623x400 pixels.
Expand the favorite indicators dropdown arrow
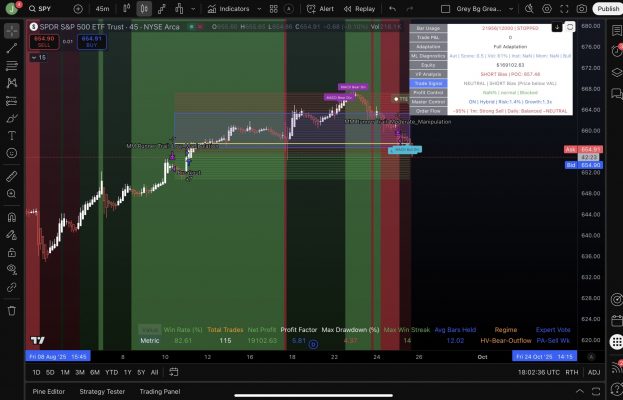[x=259, y=9]
